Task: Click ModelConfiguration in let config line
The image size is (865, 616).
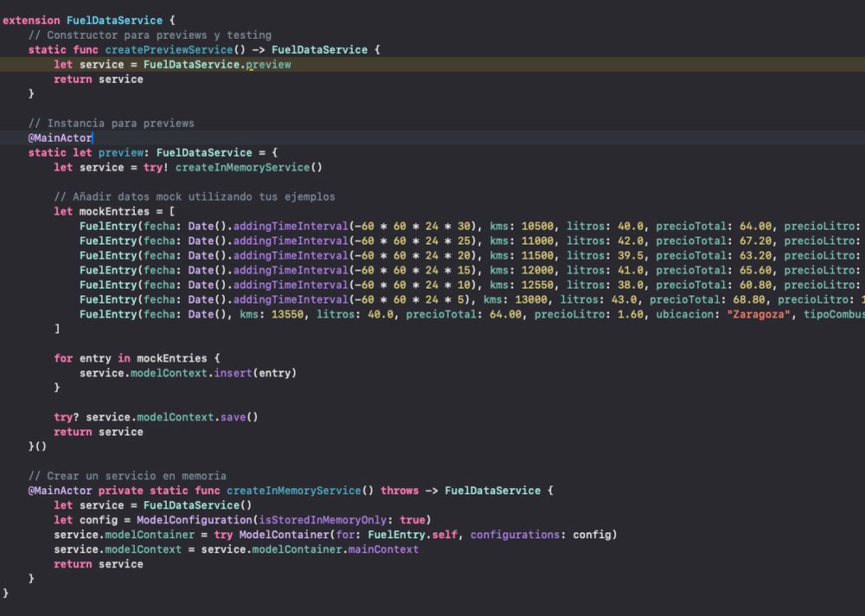Action: 195,520
